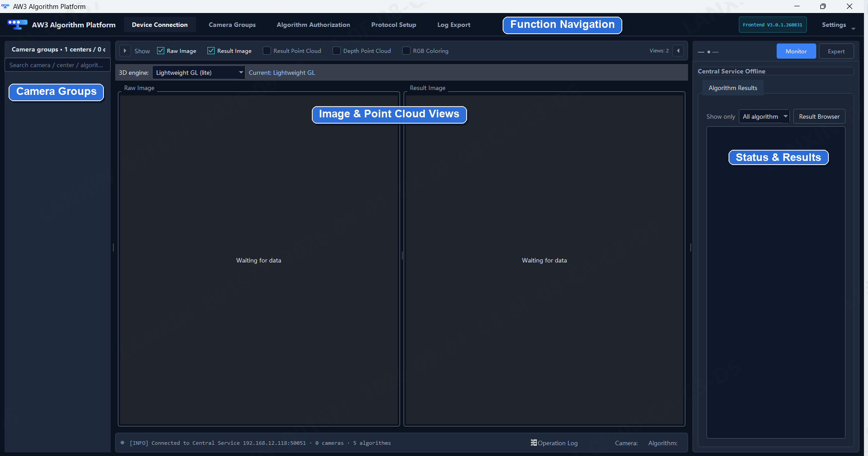This screenshot has width=868, height=456.
Task: Click the Expert mode button
Action: (x=836, y=51)
